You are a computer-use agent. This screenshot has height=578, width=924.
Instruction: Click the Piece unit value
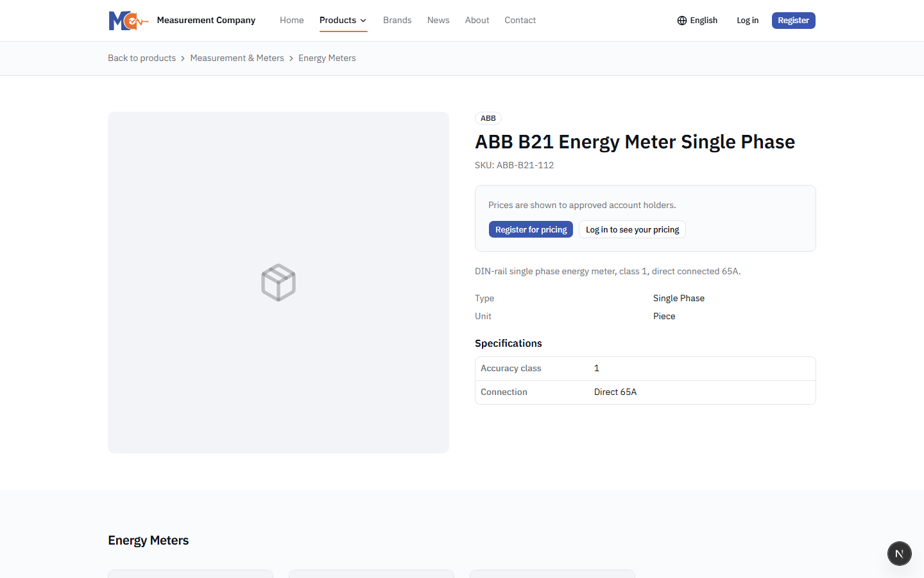pyautogui.click(x=664, y=316)
